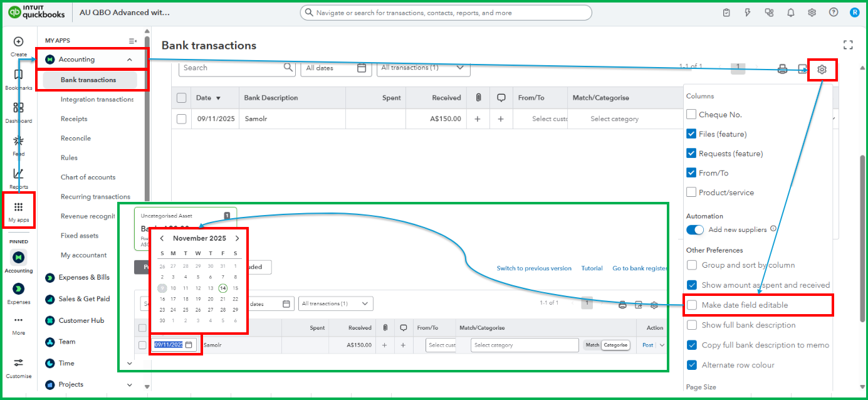Open the help question mark icon

coord(834,13)
